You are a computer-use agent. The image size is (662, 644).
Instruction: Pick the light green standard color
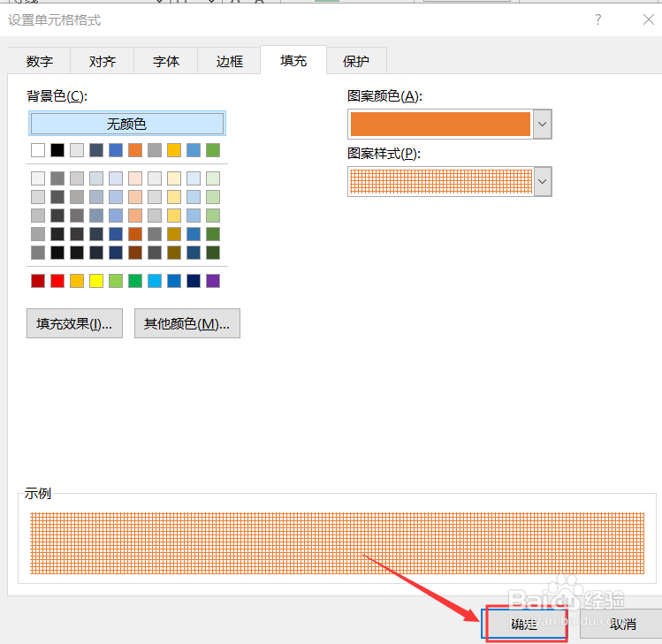(x=116, y=281)
